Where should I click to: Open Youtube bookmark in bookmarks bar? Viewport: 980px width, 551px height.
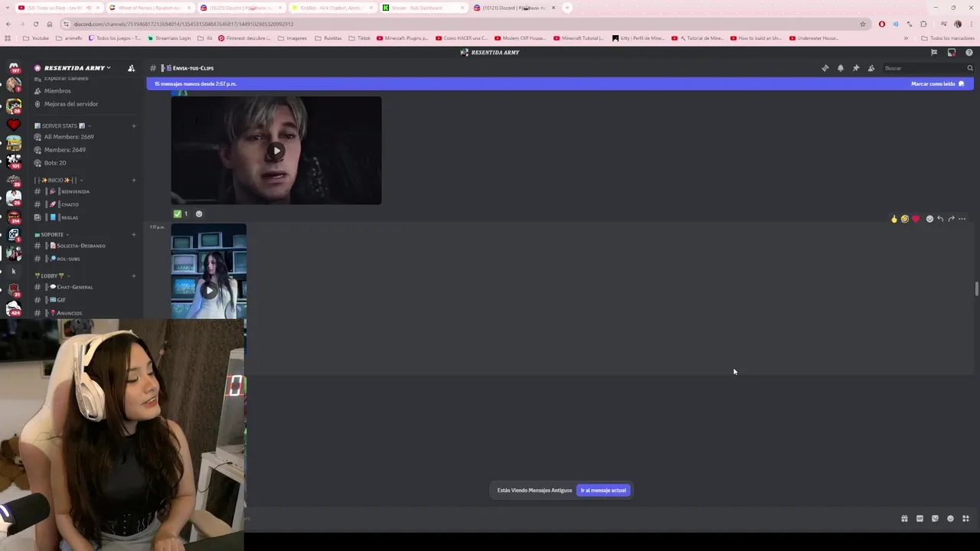(36, 38)
